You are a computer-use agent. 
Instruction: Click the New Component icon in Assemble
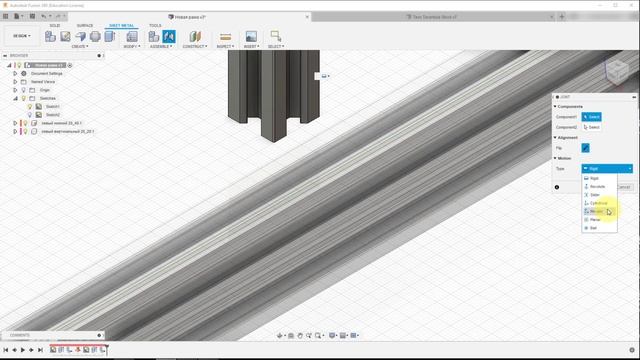154,36
